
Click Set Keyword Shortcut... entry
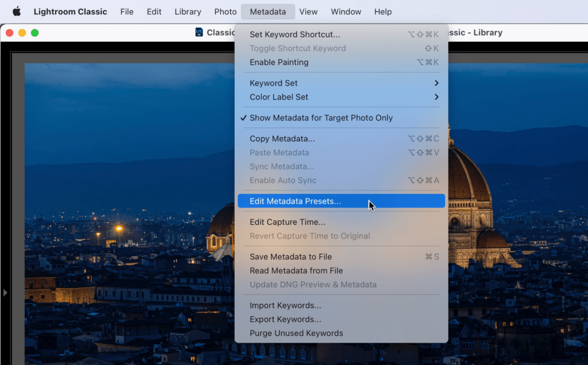341,34
